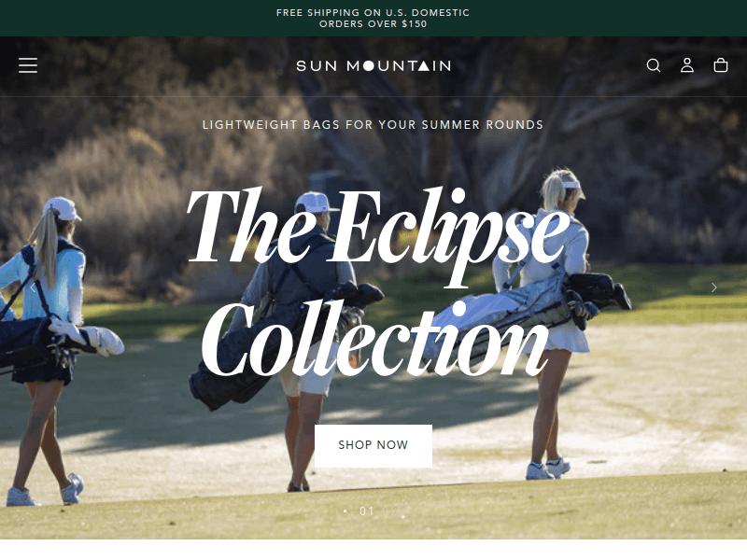Go to the next hero slide arrow
747x560 pixels.
point(713,287)
